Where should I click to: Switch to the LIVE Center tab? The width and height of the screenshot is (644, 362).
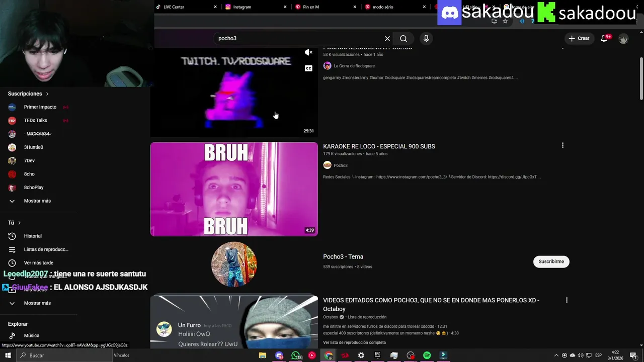174,7
